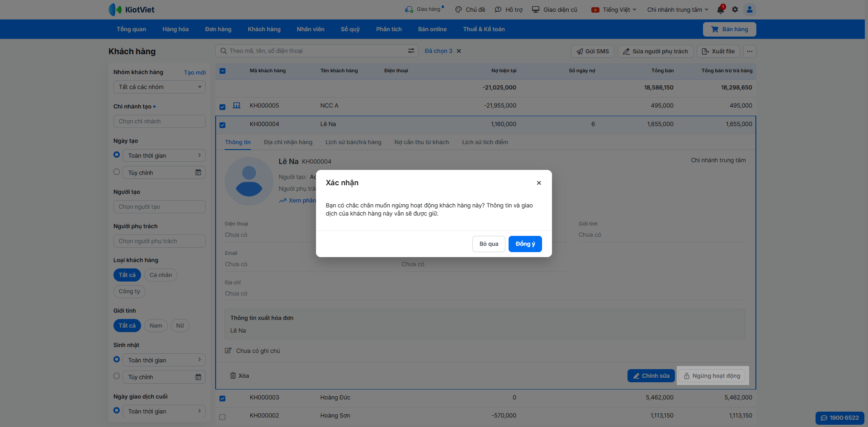
Task: Uncheck the KH000004 row checkbox
Action: click(x=222, y=125)
